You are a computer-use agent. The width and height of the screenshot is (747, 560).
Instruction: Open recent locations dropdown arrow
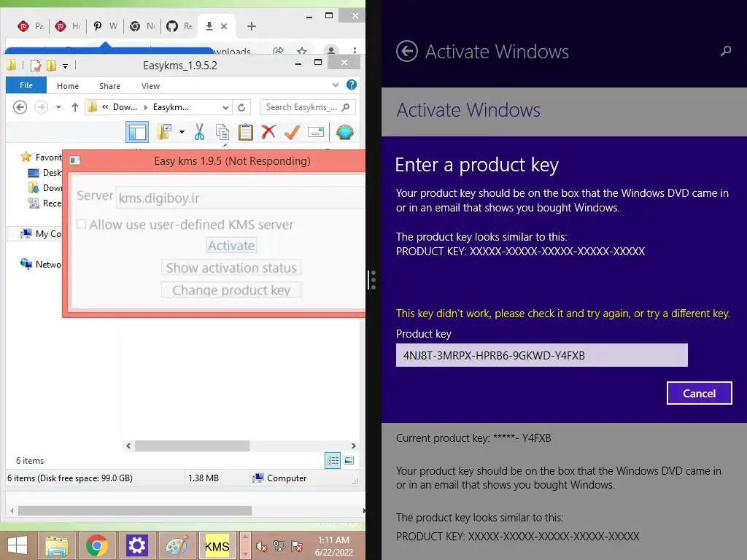[x=58, y=107]
